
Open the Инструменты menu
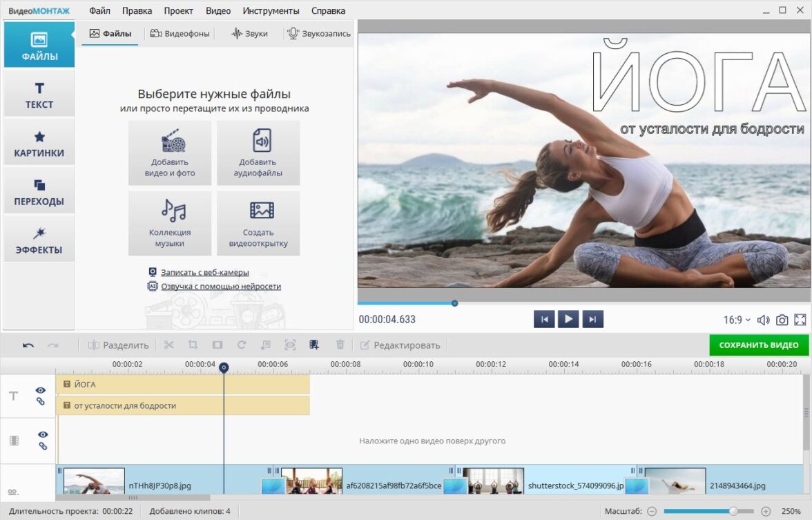coord(271,11)
